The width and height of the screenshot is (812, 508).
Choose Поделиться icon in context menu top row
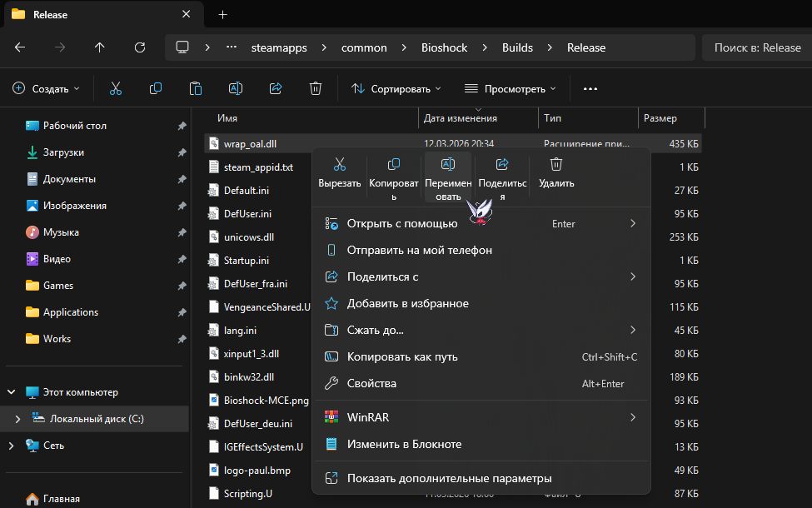pos(502,179)
